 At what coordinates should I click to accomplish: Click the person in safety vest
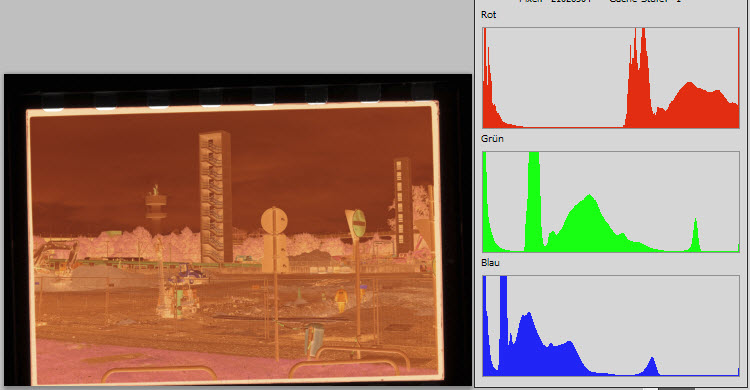coord(341,300)
